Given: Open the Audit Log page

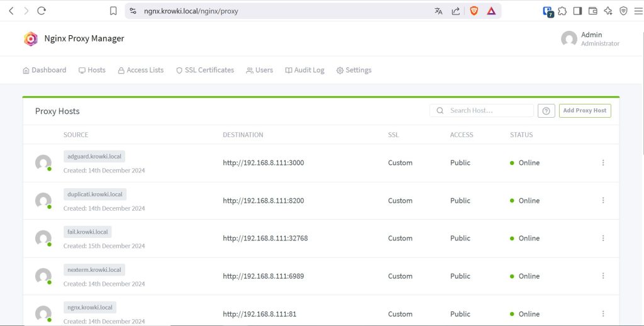Looking at the screenshot, I should point(305,70).
